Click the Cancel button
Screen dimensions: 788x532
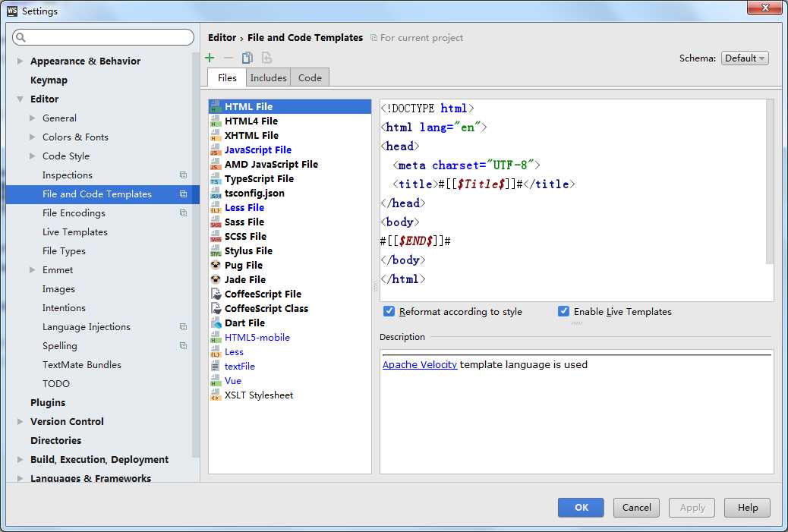click(x=636, y=508)
